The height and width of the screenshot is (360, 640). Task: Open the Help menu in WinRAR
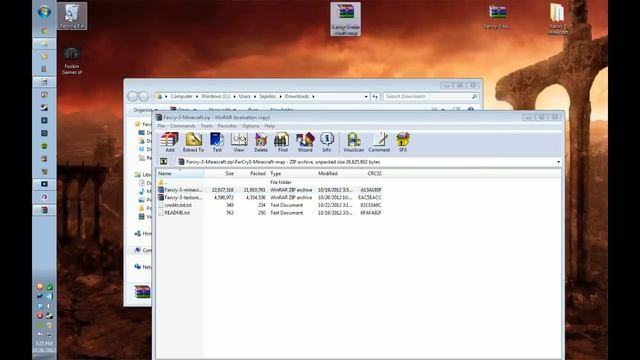coord(269,126)
